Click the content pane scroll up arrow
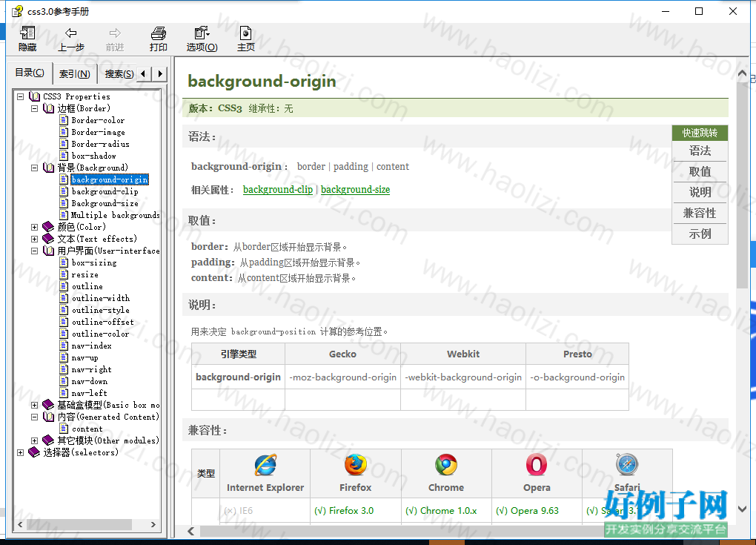This screenshot has width=756, height=545. tap(742, 74)
